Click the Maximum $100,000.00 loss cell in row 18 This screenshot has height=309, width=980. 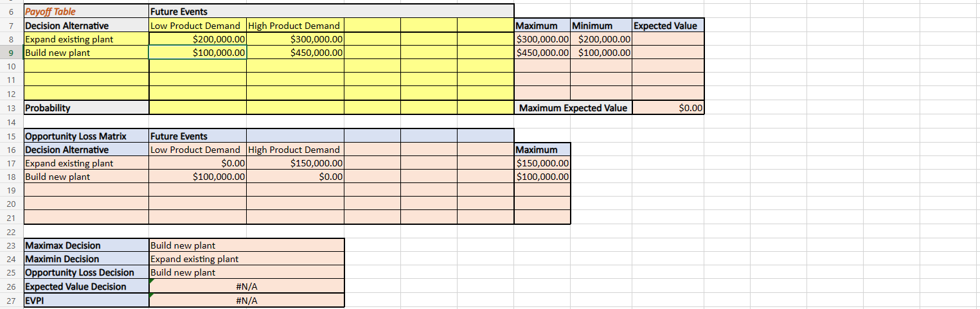click(x=542, y=177)
